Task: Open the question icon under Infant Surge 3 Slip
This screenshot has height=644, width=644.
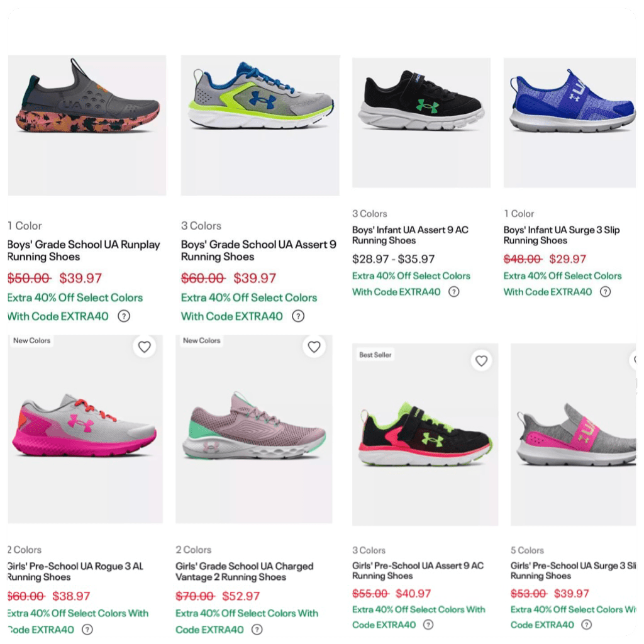Action: click(606, 292)
